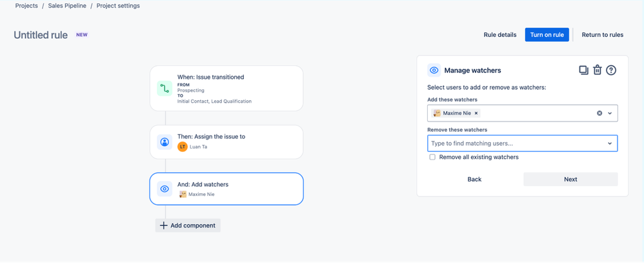Image resolution: width=644 pixels, height=263 pixels.
Task: Click the LT avatar for Luan Ta
Action: [x=183, y=147]
